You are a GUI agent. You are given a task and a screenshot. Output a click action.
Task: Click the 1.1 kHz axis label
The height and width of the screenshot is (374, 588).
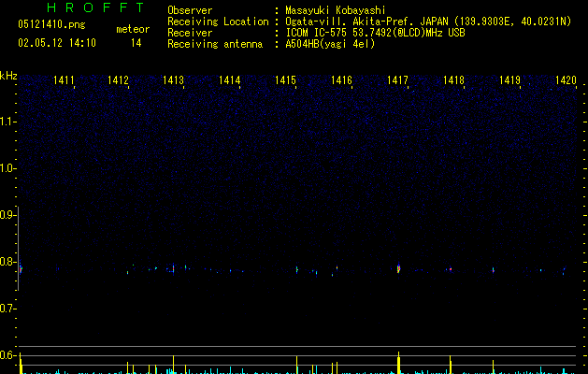[x=7, y=122]
